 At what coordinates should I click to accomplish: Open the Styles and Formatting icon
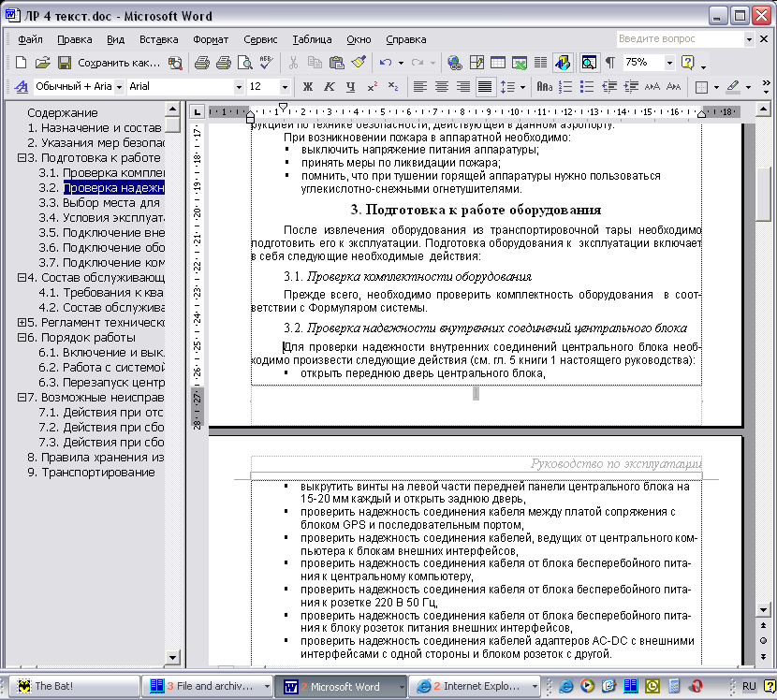tap(21, 87)
